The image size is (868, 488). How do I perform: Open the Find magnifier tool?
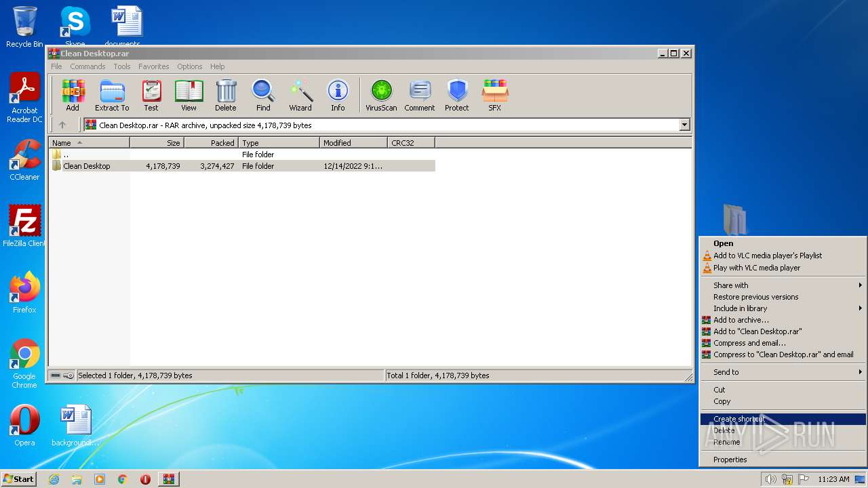(x=263, y=95)
